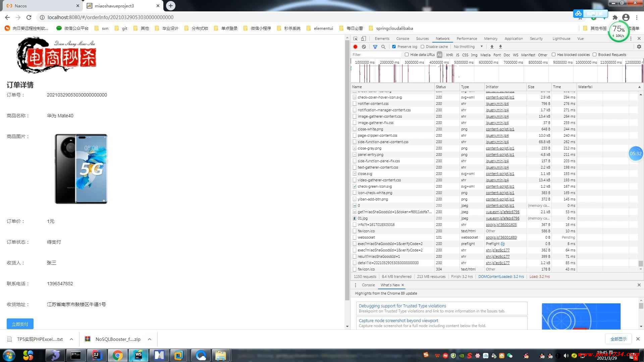
Task: Open file explorer from taskbar
Action: tap(220, 355)
